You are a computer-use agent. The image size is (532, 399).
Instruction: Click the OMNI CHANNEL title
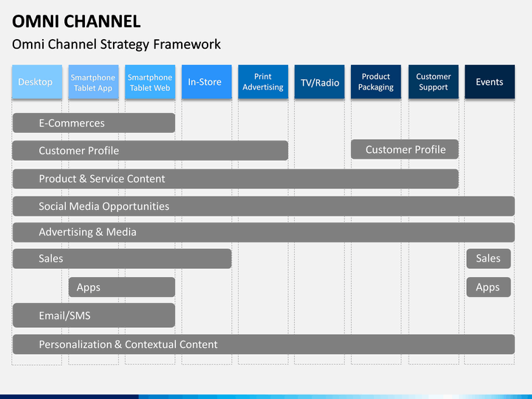(x=76, y=21)
